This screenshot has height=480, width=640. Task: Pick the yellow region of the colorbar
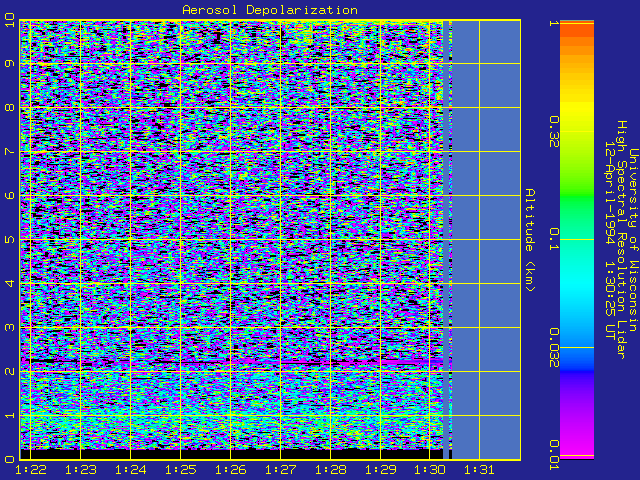577,108
